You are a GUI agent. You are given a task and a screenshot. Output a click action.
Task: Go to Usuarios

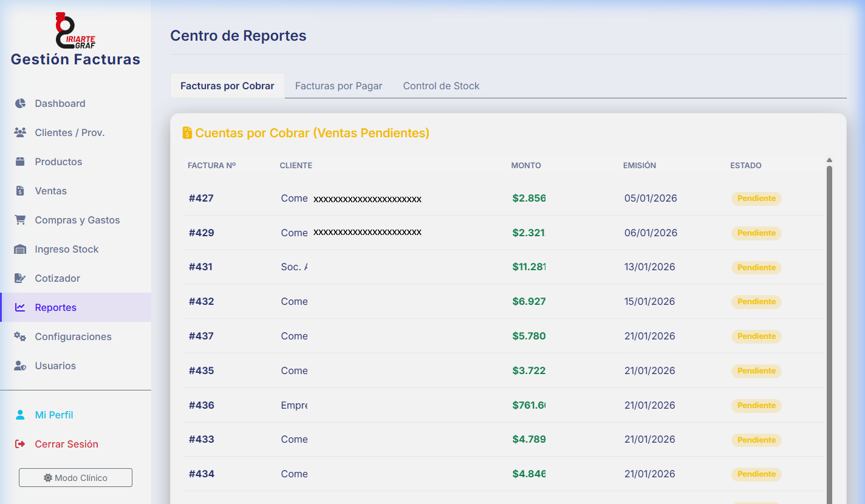coord(76,366)
